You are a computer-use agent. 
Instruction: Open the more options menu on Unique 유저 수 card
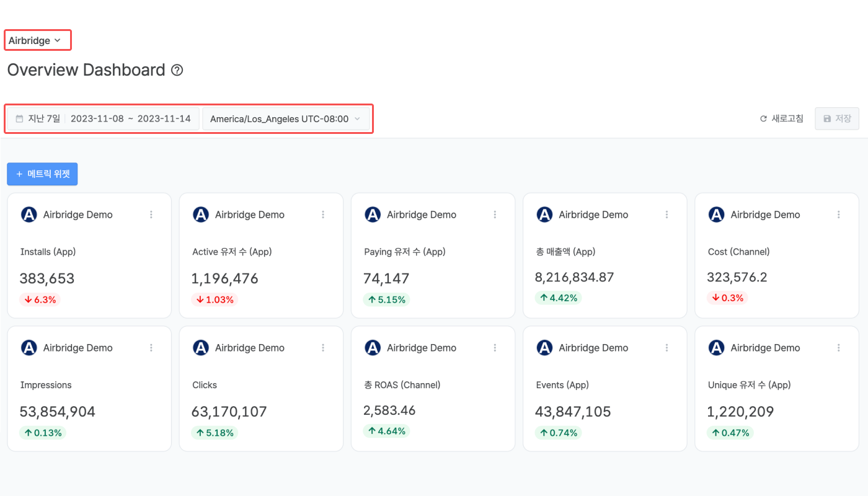838,348
